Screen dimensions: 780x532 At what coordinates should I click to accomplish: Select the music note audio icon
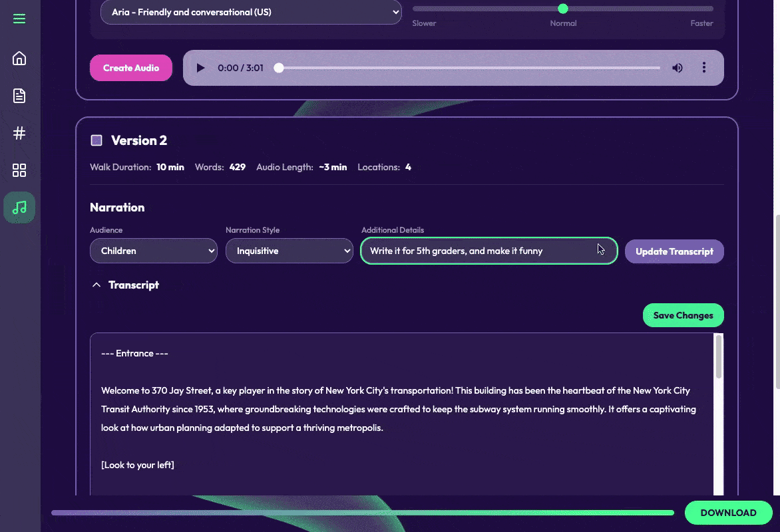tap(19, 207)
